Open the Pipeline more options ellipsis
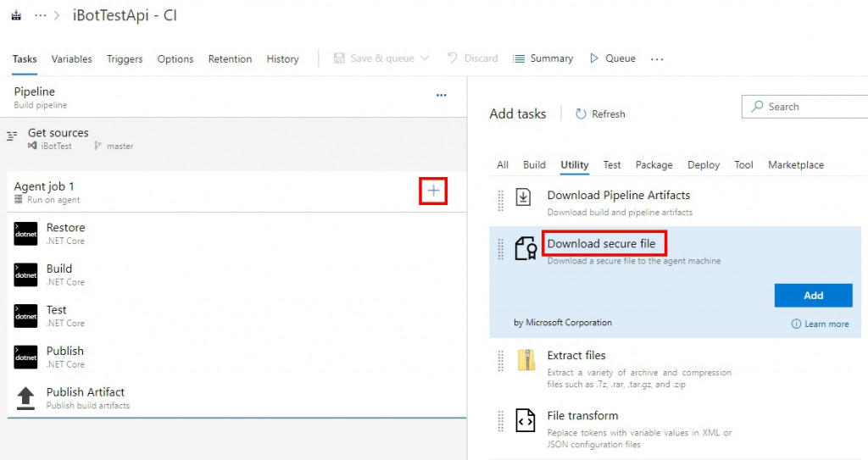This screenshot has width=868, height=460. point(441,95)
